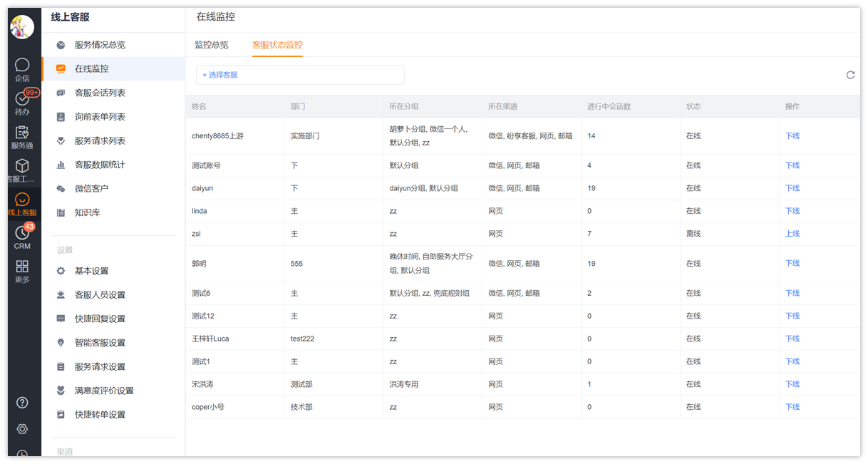868x464 pixels.
Task: Open 客服人员设置 settings item
Action: pyautogui.click(x=113, y=295)
